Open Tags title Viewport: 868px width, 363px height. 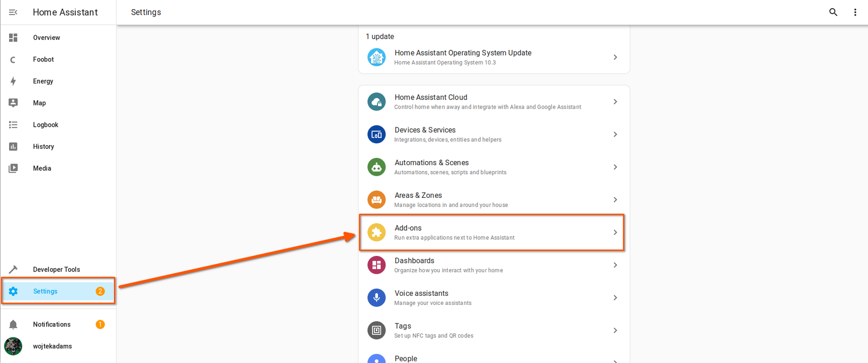tap(403, 326)
